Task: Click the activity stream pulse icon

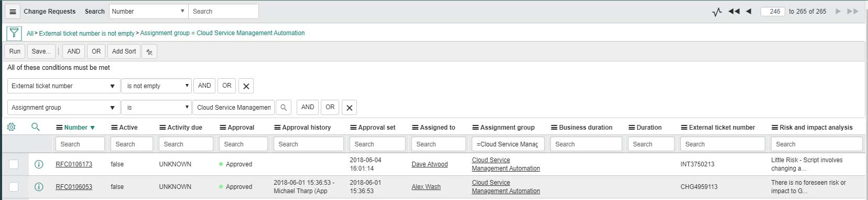Action: [x=717, y=12]
